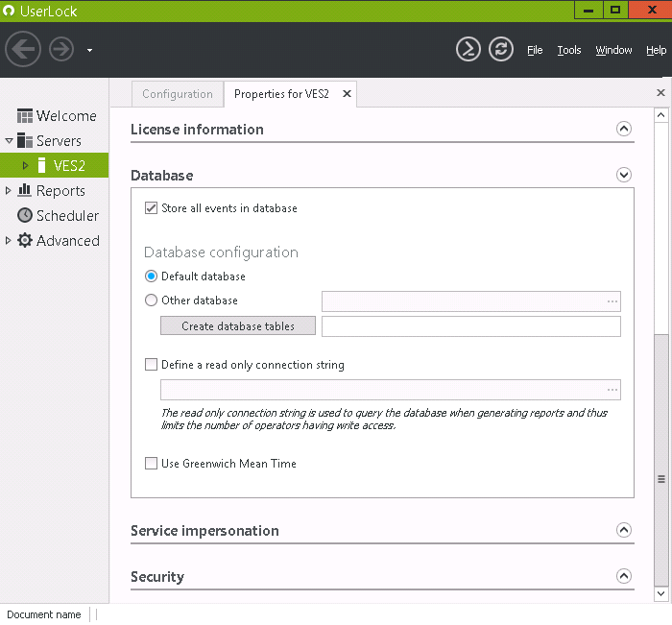The width and height of the screenshot is (672, 625).
Task: Click the Database section heading
Action: [162, 176]
